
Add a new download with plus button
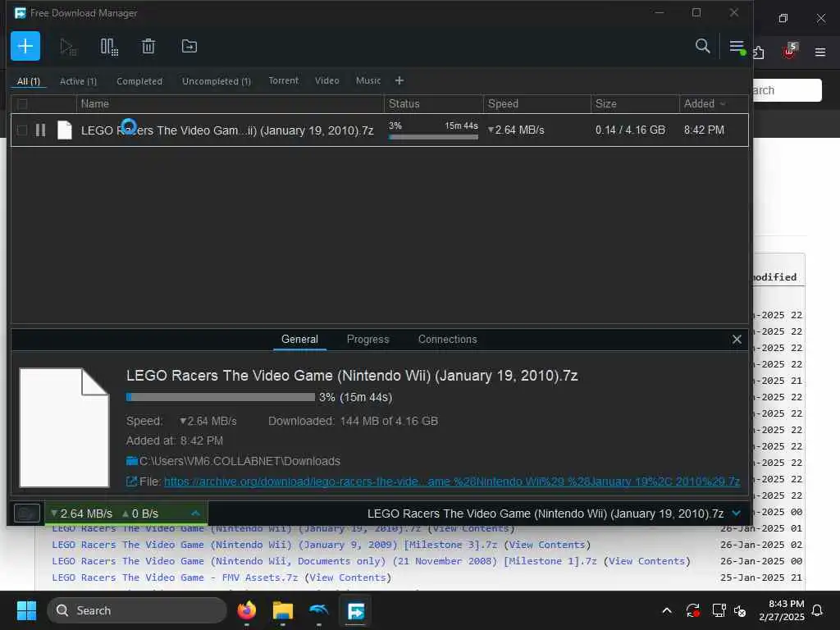[25, 46]
